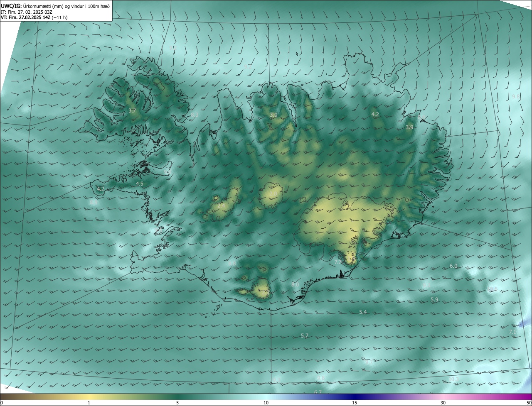
Task: Click the 5.4 value south of Iceland
Action: coord(363,312)
